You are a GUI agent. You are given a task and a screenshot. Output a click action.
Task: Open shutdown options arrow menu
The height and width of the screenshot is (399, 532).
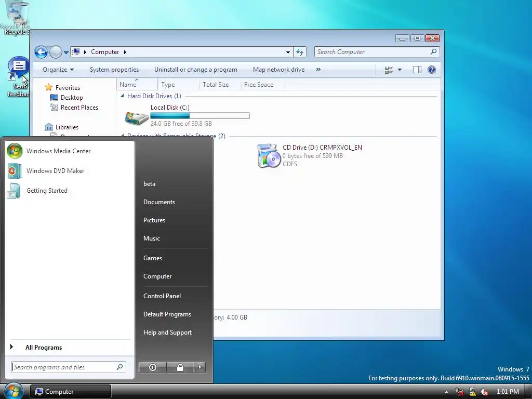click(x=199, y=367)
